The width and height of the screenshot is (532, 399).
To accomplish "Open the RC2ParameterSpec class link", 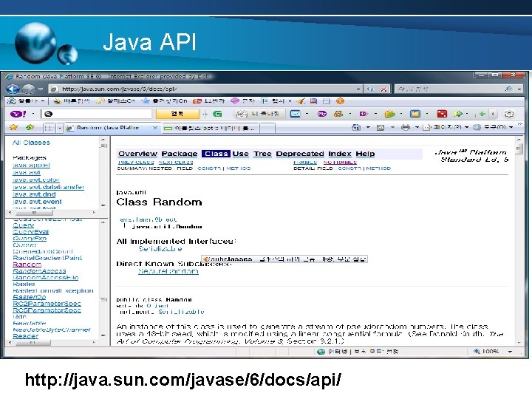I will pos(47,304).
